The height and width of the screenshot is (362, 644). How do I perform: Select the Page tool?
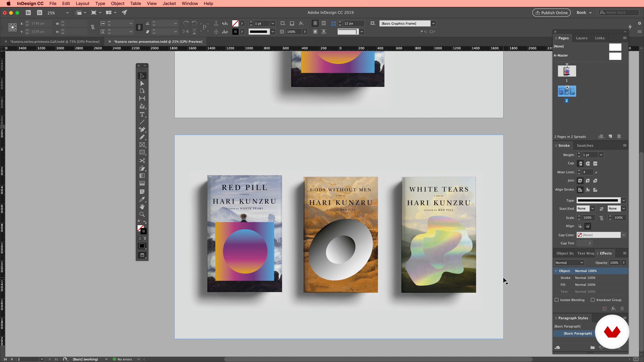point(142,91)
